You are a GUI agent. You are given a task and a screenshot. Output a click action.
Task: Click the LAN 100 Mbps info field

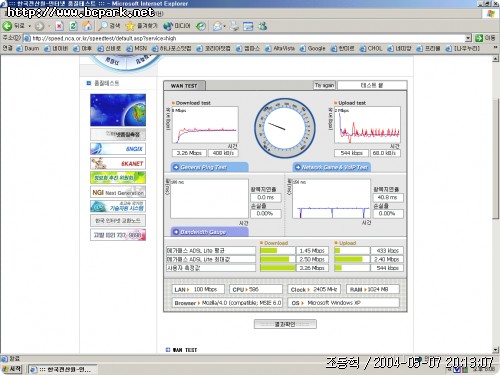198,289
